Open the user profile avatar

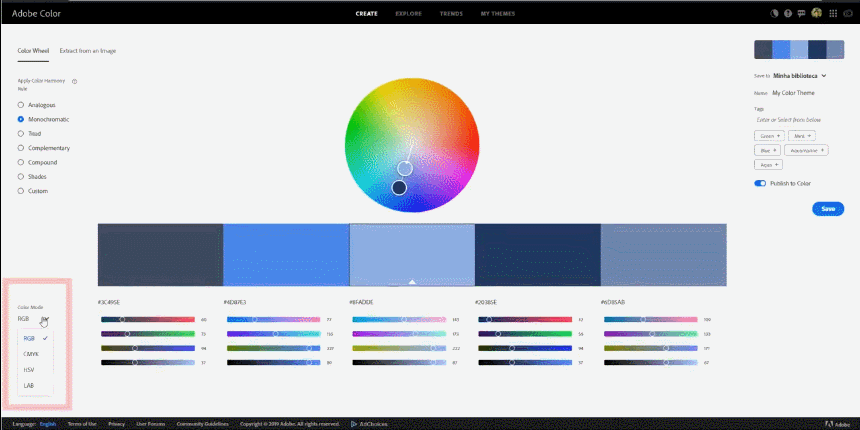click(817, 13)
